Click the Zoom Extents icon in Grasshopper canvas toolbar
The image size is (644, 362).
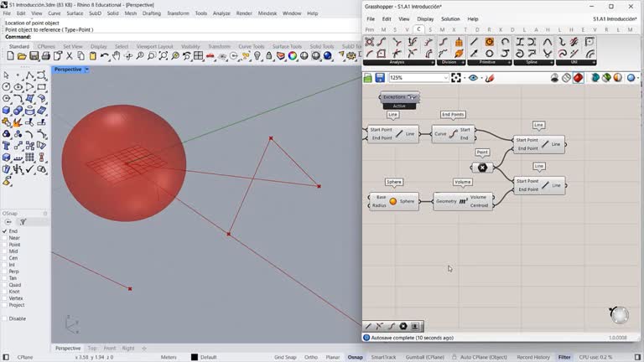pyautogui.click(x=456, y=78)
